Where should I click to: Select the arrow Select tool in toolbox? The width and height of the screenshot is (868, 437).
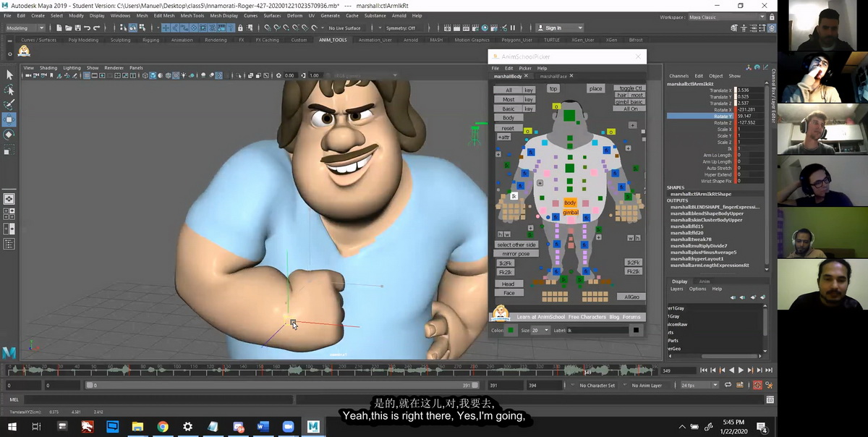click(9, 75)
